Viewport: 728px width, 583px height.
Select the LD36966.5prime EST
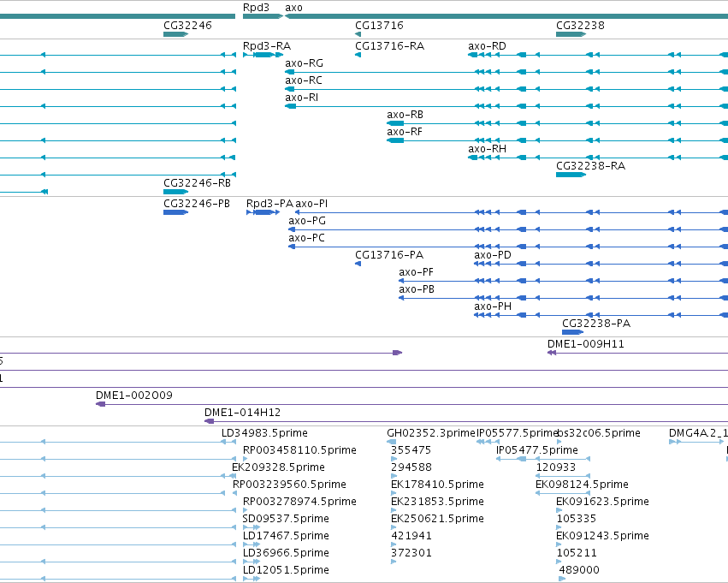(x=286, y=553)
